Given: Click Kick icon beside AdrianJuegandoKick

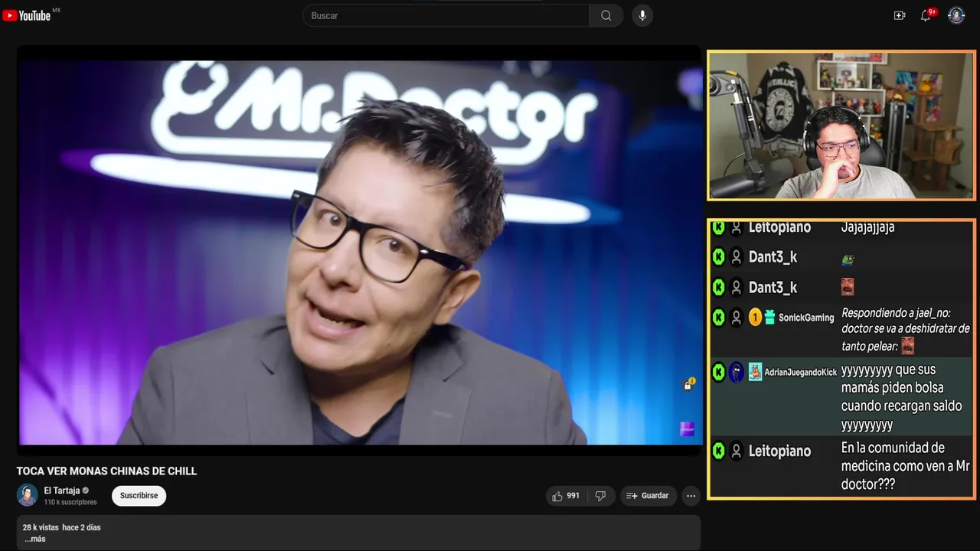Looking at the screenshot, I should pyautogui.click(x=718, y=372).
